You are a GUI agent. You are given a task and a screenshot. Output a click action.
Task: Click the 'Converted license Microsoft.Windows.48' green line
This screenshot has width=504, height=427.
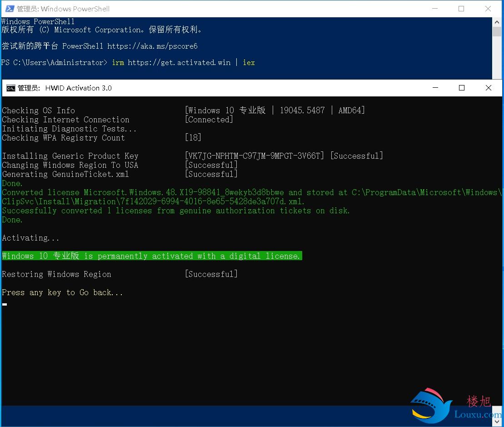tap(252, 192)
